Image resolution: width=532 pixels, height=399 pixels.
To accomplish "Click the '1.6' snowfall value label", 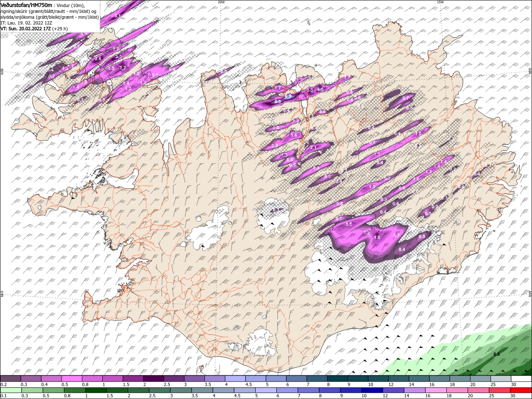I will pyautogui.click(x=294, y=135).
